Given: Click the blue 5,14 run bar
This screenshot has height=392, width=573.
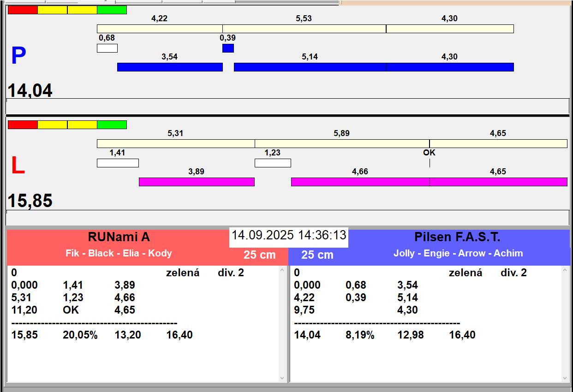Looking at the screenshot, I should coord(310,67).
